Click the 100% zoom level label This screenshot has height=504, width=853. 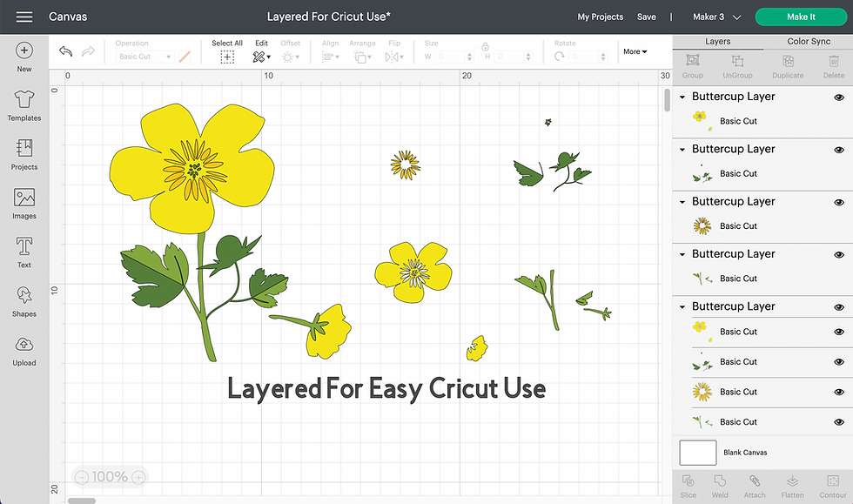[x=110, y=477]
